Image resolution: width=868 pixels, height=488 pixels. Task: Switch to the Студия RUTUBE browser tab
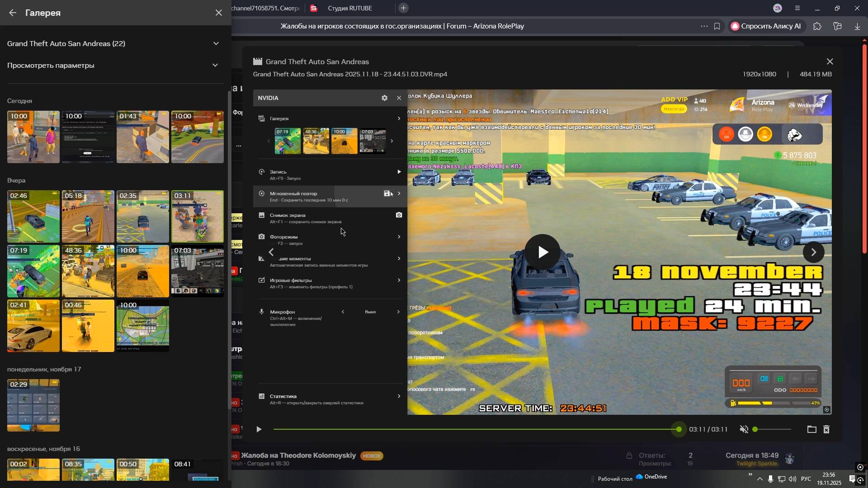[349, 8]
